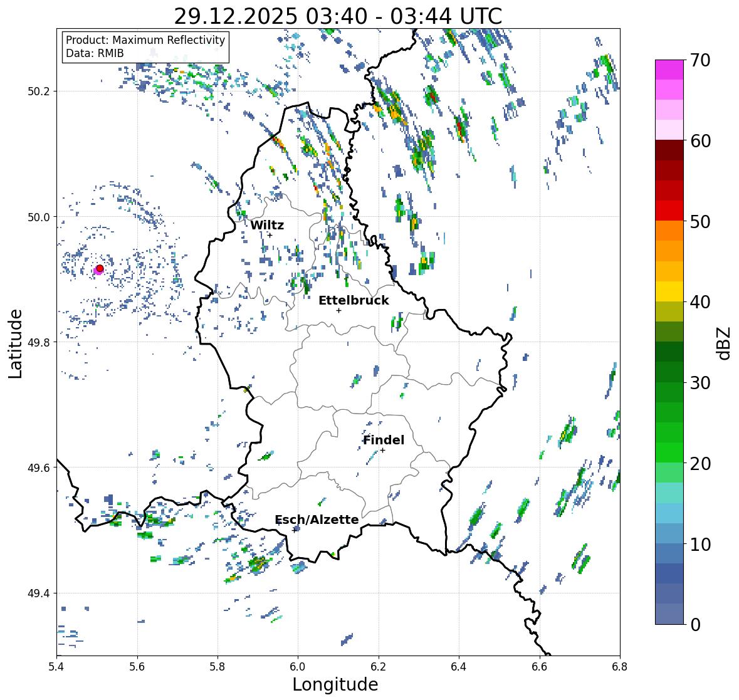Click the longitude tick label 6.8

tap(620, 667)
